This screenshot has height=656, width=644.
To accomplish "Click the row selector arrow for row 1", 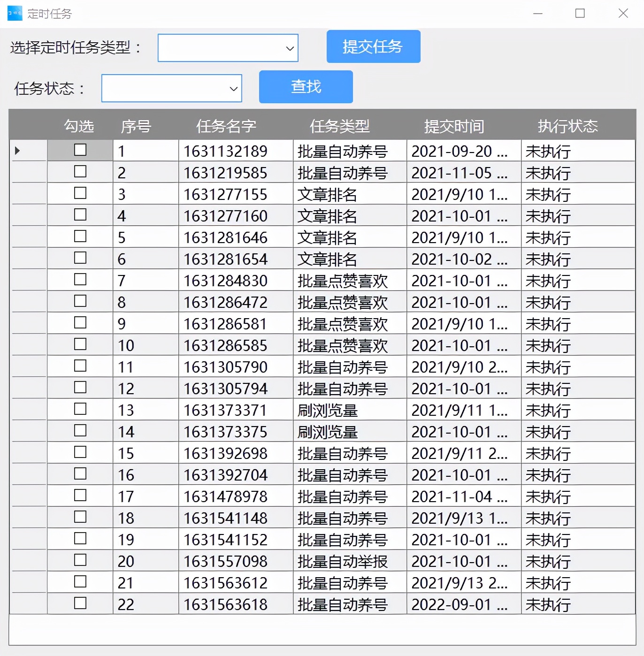I will (17, 151).
